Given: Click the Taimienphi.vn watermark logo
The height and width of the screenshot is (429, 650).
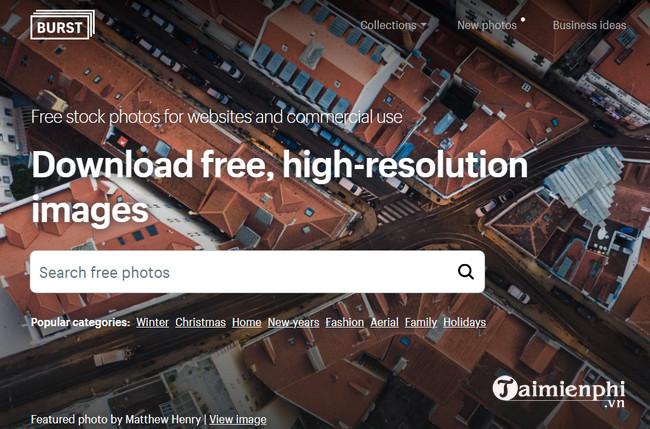Looking at the screenshot, I should (559, 391).
